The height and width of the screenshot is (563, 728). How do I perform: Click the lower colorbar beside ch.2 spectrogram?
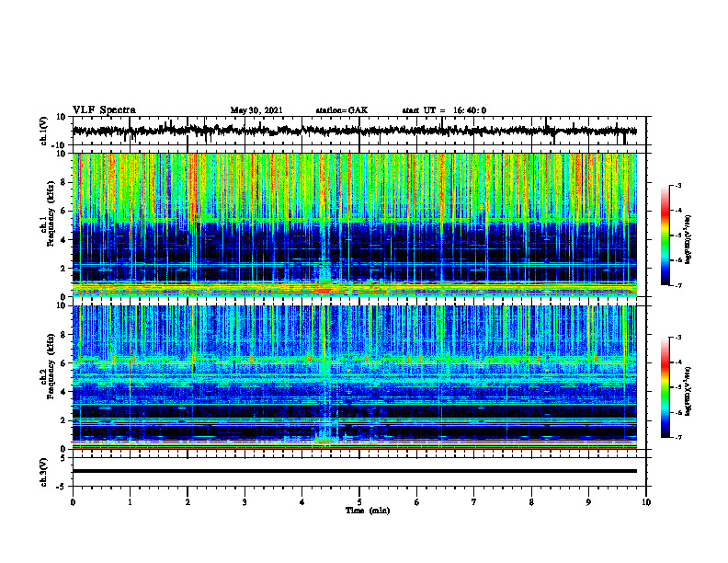click(665, 387)
